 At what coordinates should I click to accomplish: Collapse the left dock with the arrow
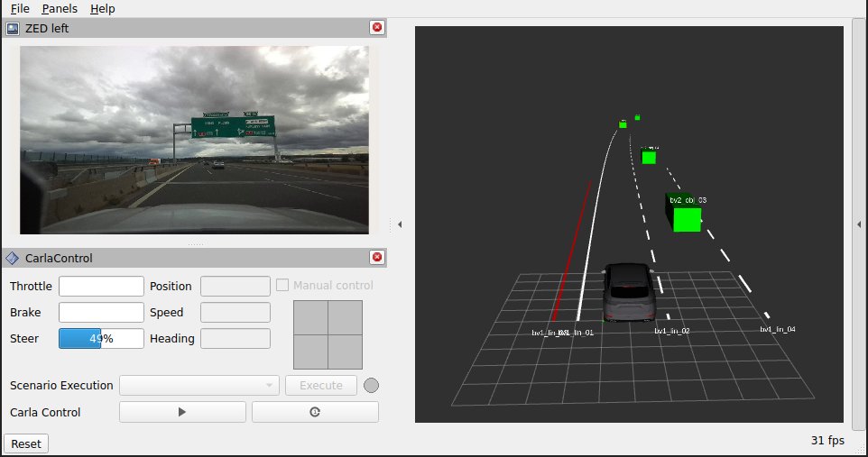(x=400, y=224)
